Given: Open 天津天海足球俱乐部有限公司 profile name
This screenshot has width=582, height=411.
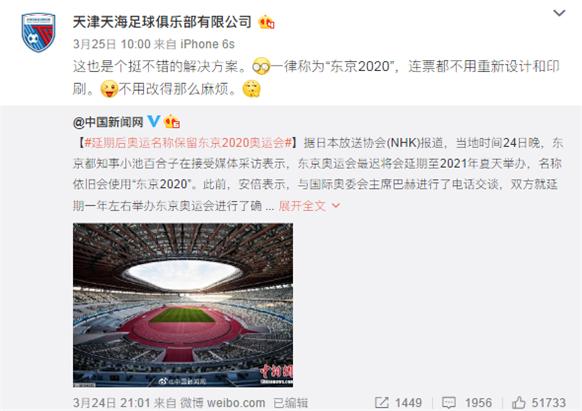Looking at the screenshot, I should tap(162, 22).
